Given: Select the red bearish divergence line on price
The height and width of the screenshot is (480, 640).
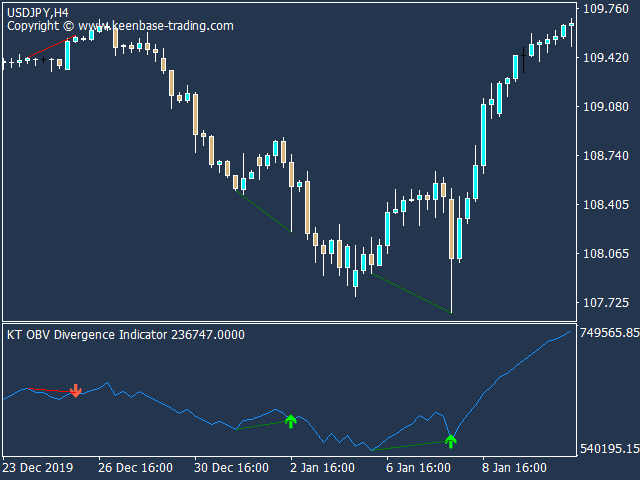Looking at the screenshot, I should click(51, 47).
